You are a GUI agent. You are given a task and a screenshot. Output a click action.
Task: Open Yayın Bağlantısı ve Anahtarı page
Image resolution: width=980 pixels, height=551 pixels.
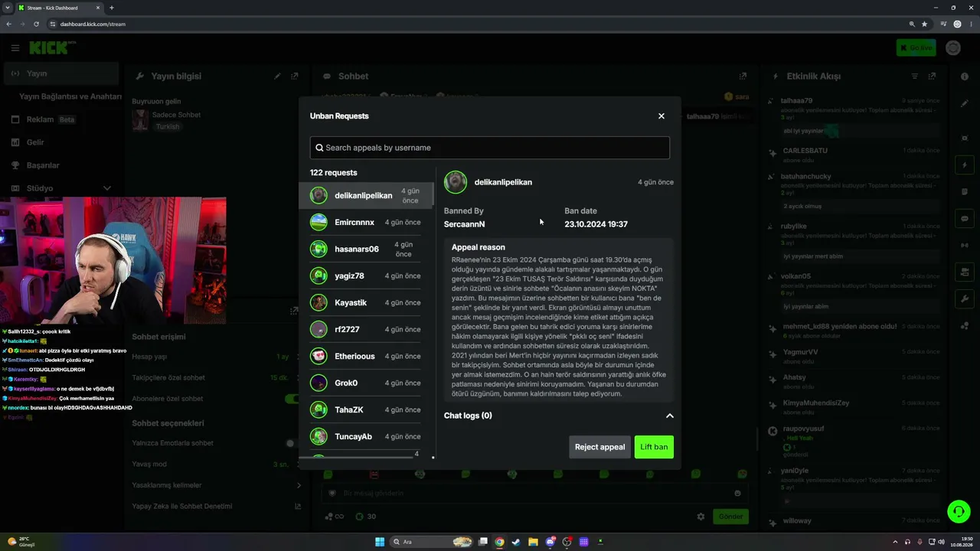click(x=70, y=96)
